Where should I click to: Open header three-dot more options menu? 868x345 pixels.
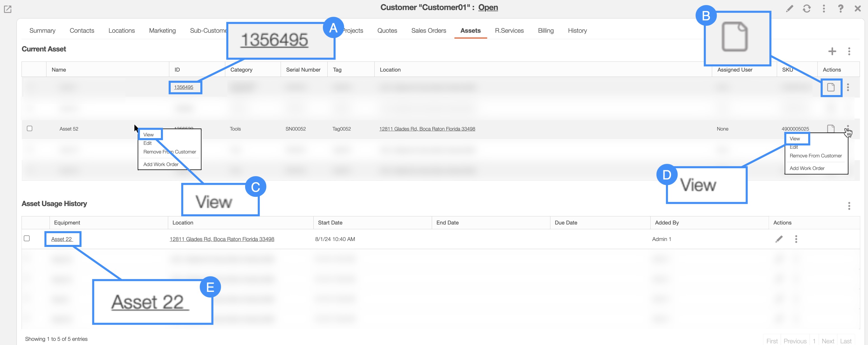pos(824,8)
